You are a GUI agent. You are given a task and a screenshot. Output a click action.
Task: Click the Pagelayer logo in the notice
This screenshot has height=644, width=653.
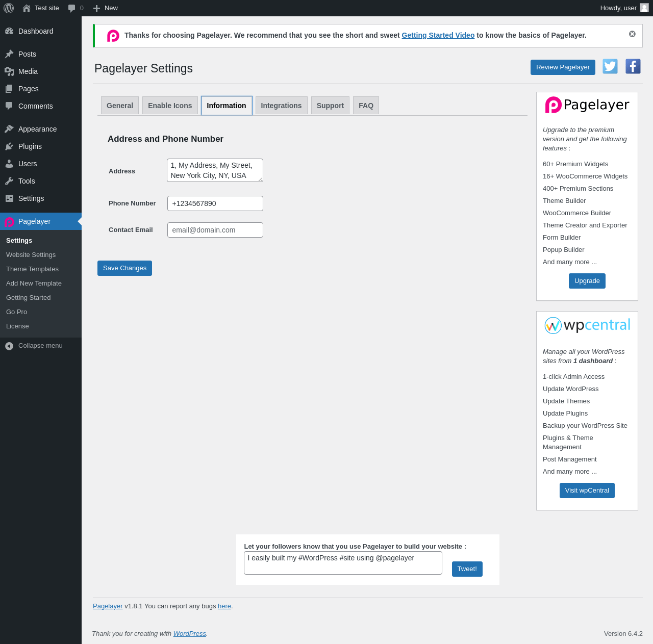tap(113, 36)
